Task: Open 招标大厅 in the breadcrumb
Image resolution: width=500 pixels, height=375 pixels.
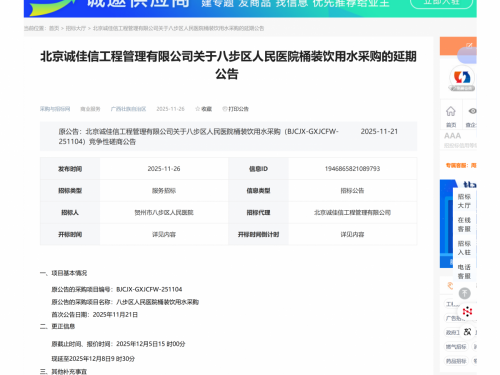Action: pos(76,28)
